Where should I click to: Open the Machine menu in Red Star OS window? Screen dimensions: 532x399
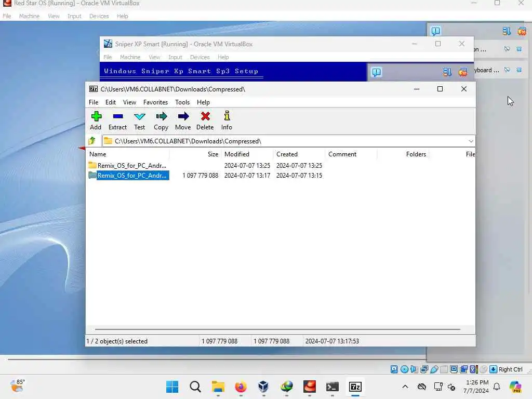29,16
